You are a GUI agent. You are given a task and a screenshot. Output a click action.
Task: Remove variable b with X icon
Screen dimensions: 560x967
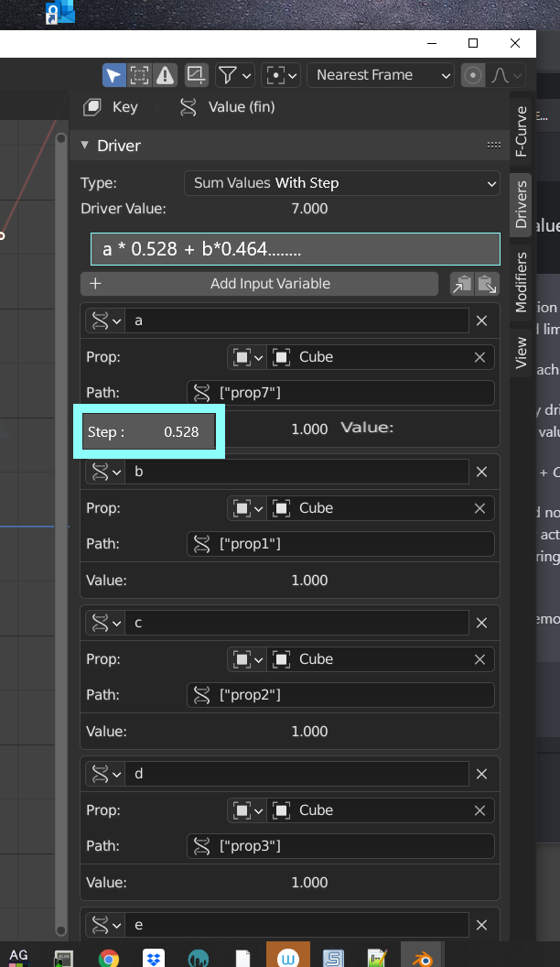tap(481, 472)
